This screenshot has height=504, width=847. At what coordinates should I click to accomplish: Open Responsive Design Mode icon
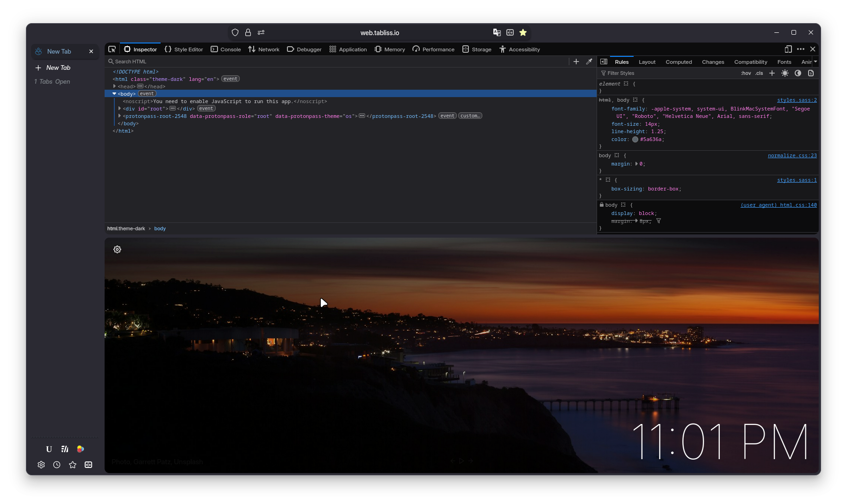(x=788, y=49)
